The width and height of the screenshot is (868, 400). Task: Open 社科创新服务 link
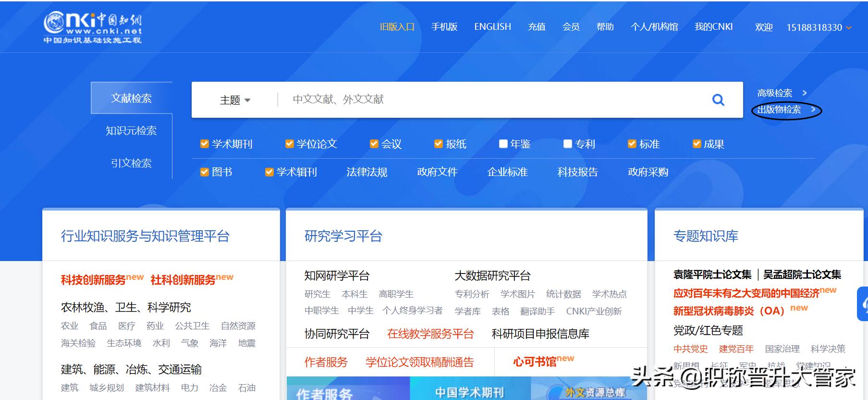pos(183,280)
